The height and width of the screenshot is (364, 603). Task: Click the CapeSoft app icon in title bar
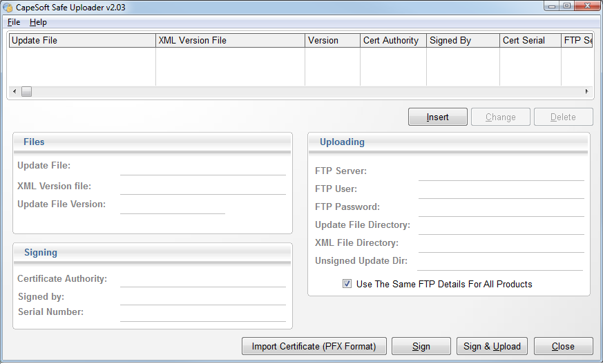pyautogui.click(x=8, y=7)
